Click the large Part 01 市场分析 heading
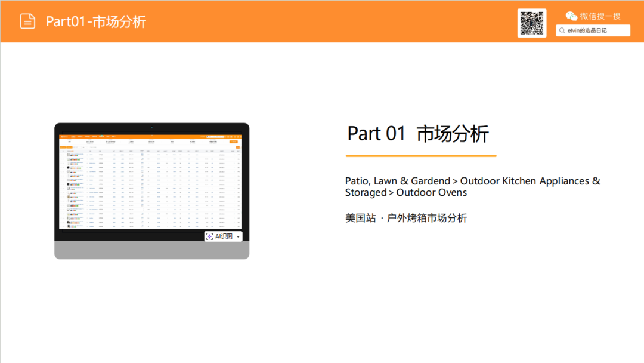 coord(418,133)
